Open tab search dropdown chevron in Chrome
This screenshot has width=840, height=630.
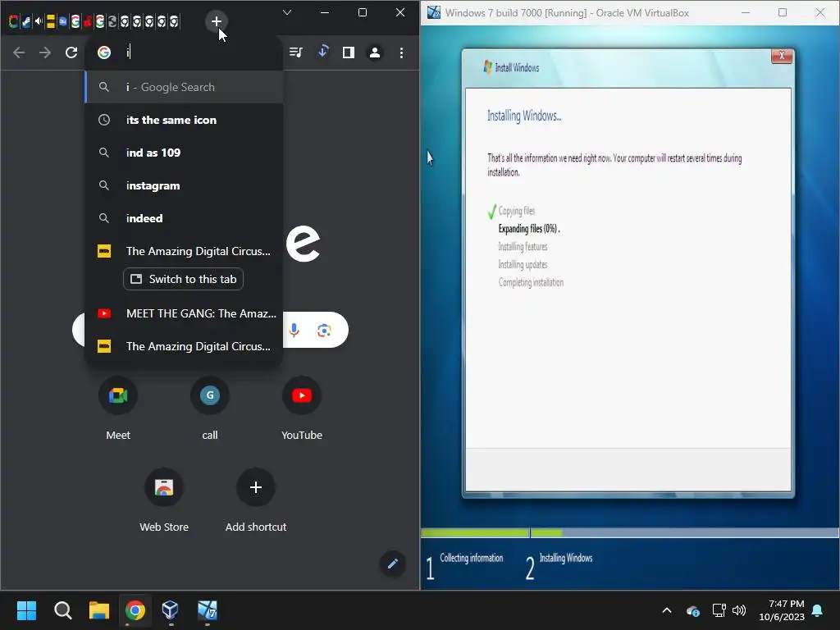click(x=287, y=12)
